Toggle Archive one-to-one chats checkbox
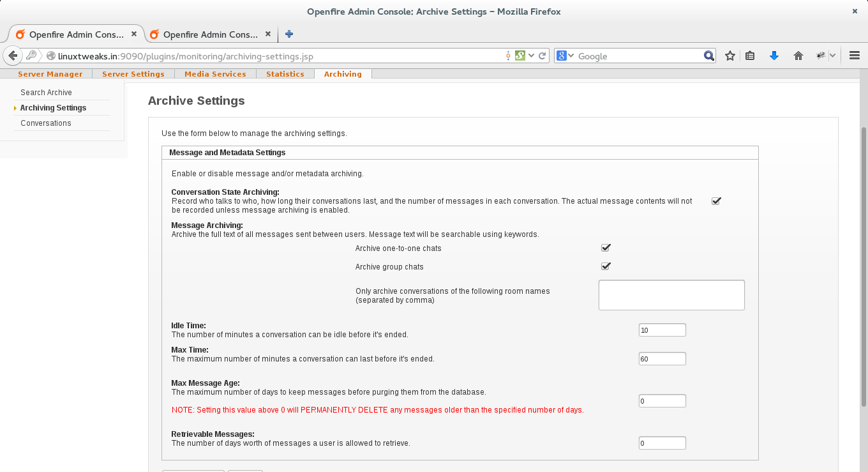This screenshot has height=472, width=868. point(606,248)
